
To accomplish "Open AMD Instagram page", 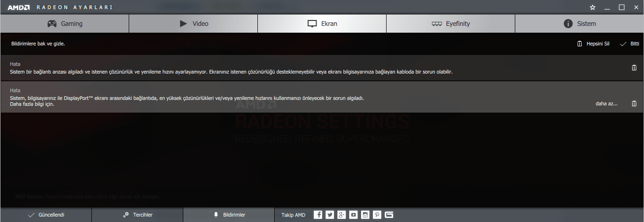I will (x=366, y=215).
